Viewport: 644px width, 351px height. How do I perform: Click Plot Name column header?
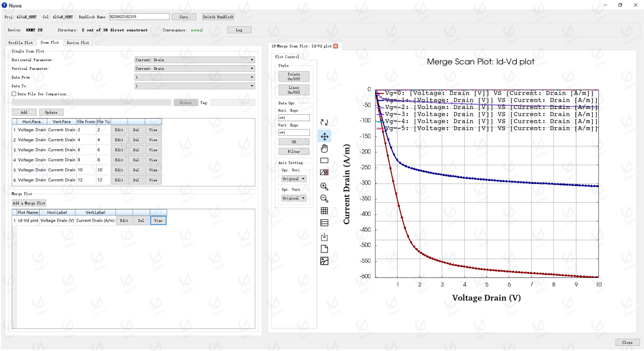coord(28,212)
